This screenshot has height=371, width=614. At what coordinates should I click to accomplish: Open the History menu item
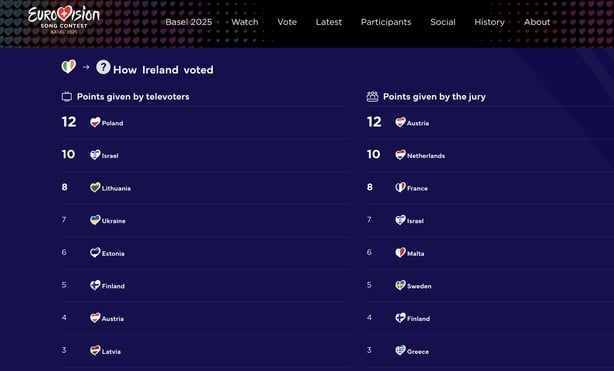489,22
